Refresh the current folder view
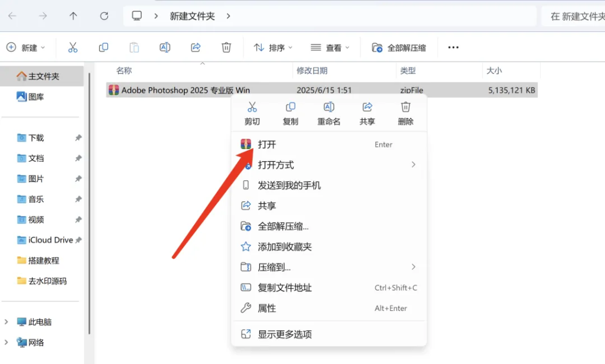The image size is (605, 364). coord(104,16)
